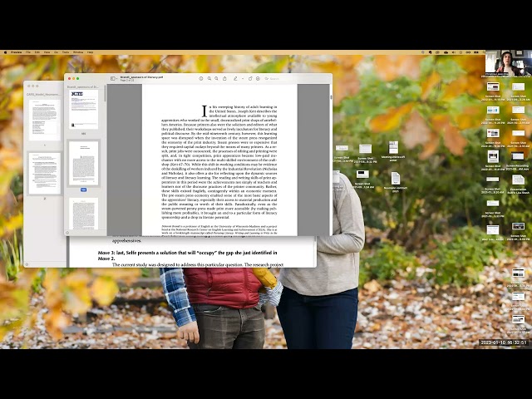
Task: Open the File menu
Action: [28, 52]
